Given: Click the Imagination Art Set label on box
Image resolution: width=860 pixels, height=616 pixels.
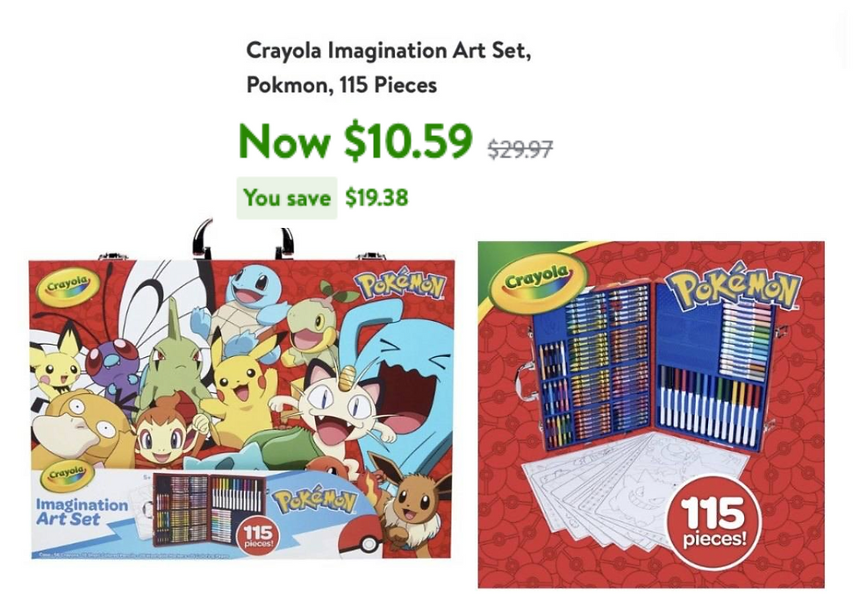Looking at the screenshot, I should (x=82, y=512).
